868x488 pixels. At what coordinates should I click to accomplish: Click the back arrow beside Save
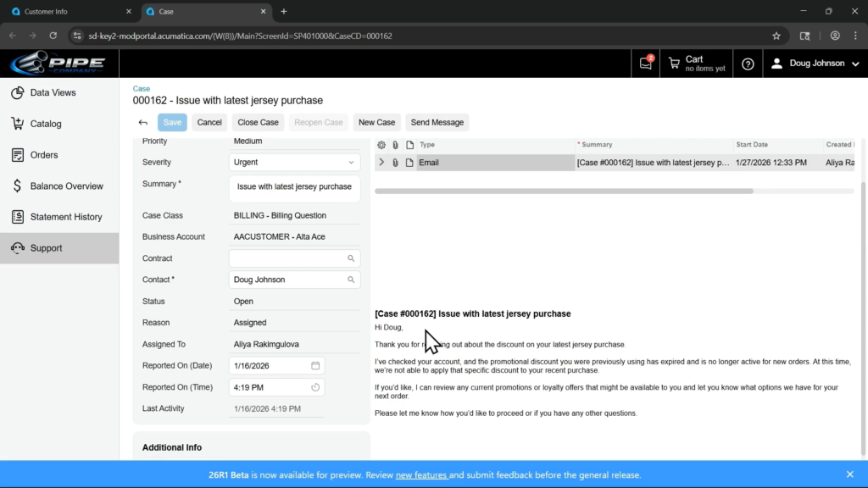click(x=143, y=123)
